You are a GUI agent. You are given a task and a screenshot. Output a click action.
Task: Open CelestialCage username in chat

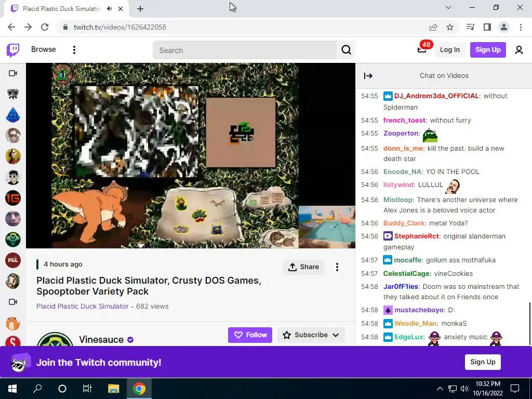pyautogui.click(x=406, y=273)
